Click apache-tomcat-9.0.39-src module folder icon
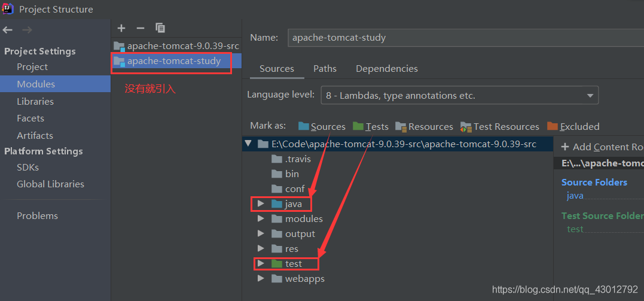This screenshot has width=644, height=301. pos(119,46)
